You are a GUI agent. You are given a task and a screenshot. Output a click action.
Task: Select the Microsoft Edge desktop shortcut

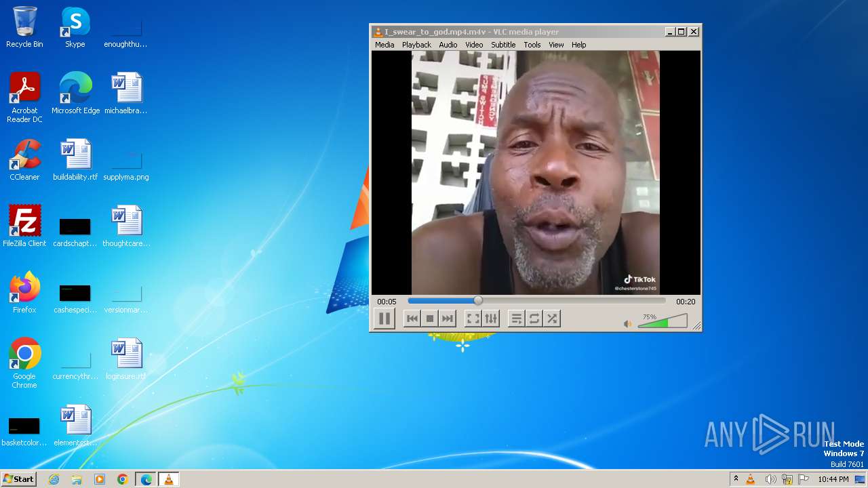point(75,94)
